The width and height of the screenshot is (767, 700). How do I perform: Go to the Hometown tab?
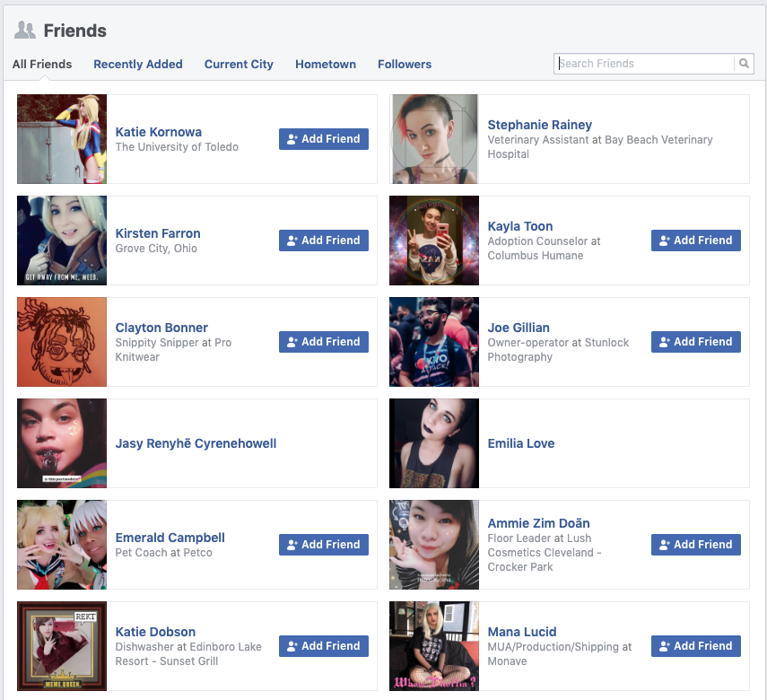326,64
